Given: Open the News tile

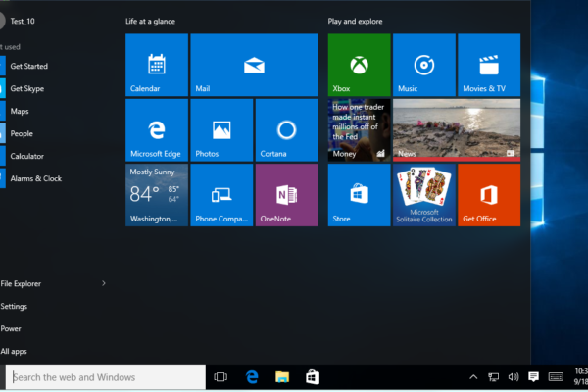Looking at the screenshot, I should [457, 130].
